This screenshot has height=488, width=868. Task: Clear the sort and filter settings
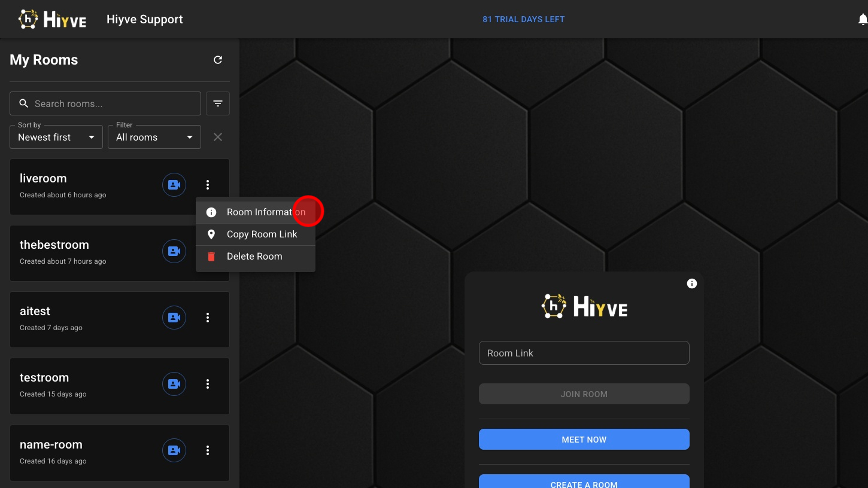(218, 137)
